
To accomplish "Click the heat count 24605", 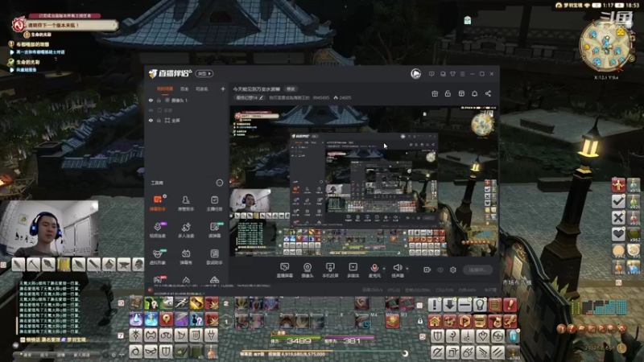I will click(x=342, y=97).
